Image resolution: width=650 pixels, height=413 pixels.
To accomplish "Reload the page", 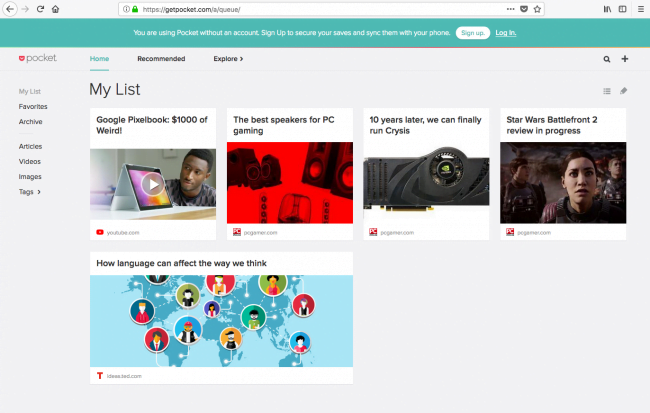I will pyautogui.click(x=40, y=9).
